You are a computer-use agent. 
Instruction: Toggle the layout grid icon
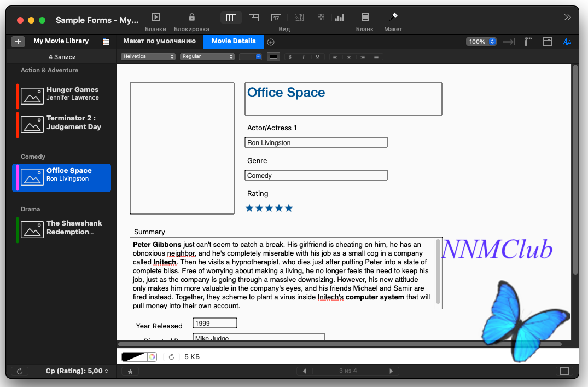[x=548, y=42]
